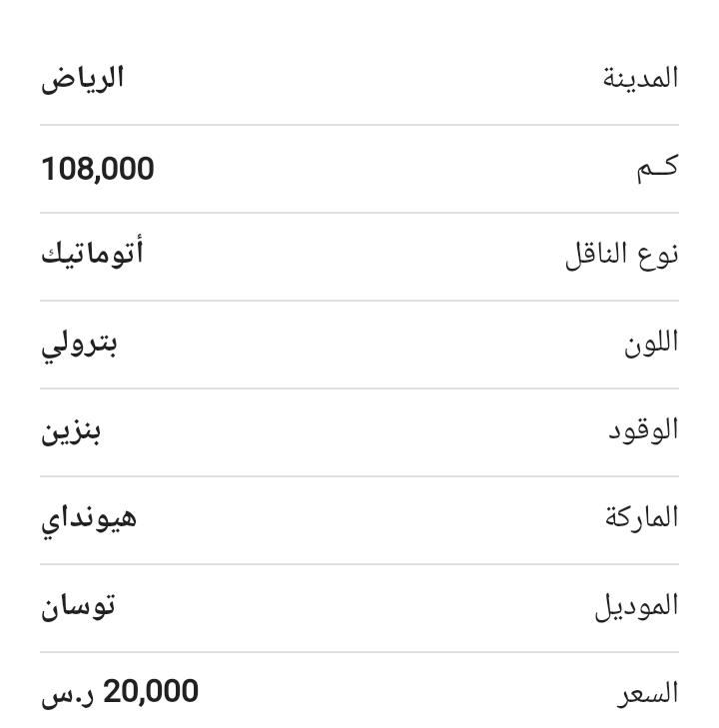Click the city value الرياض

click(82, 80)
